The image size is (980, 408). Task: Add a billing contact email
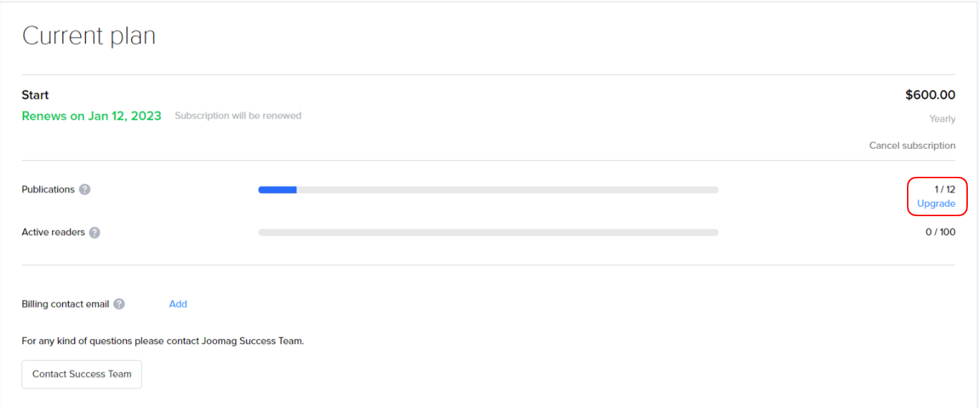[x=178, y=304]
